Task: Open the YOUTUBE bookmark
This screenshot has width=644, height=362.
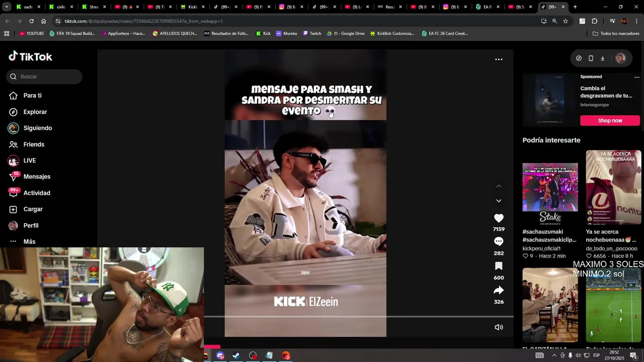Action: click(x=32, y=33)
